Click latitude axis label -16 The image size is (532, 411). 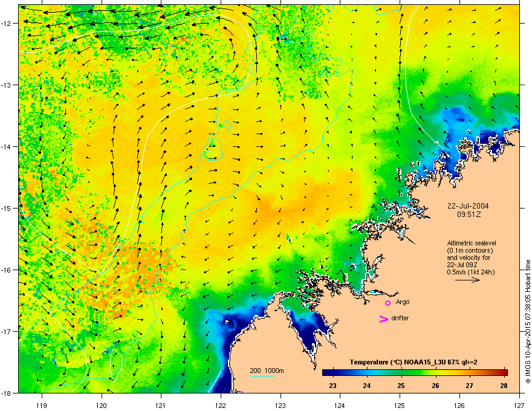pyautogui.click(x=6, y=270)
